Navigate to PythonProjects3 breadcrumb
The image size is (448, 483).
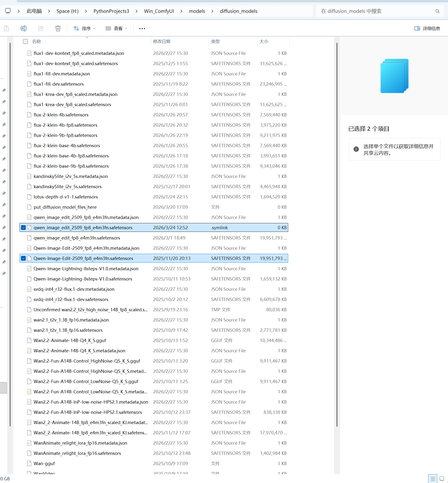111,11
